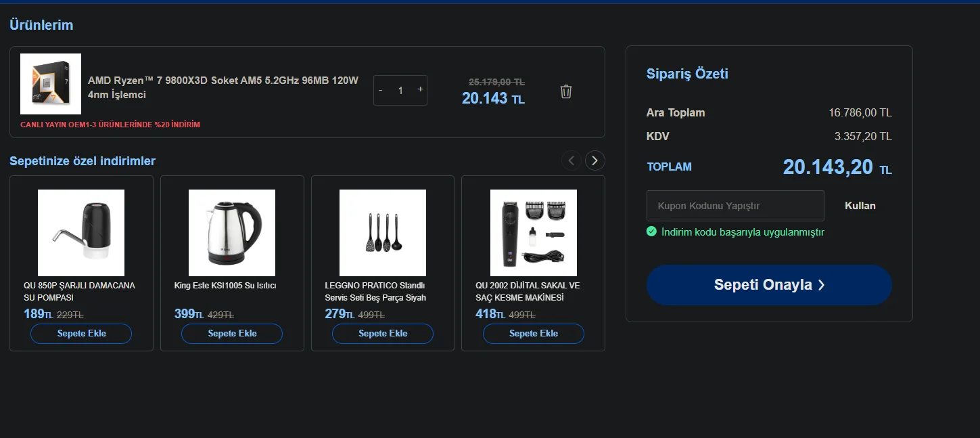Open King Este kettle product image
Viewport: 980px width, 438px height.
pyautogui.click(x=232, y=233)
